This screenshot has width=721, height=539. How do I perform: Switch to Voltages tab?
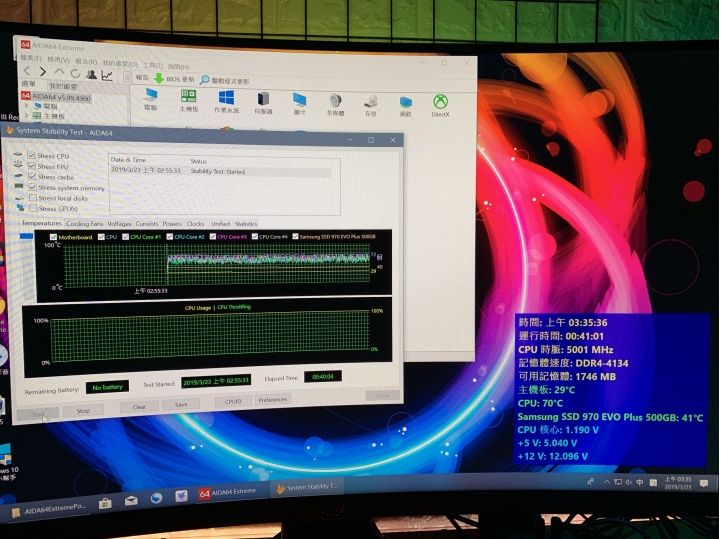coord(120,224)
